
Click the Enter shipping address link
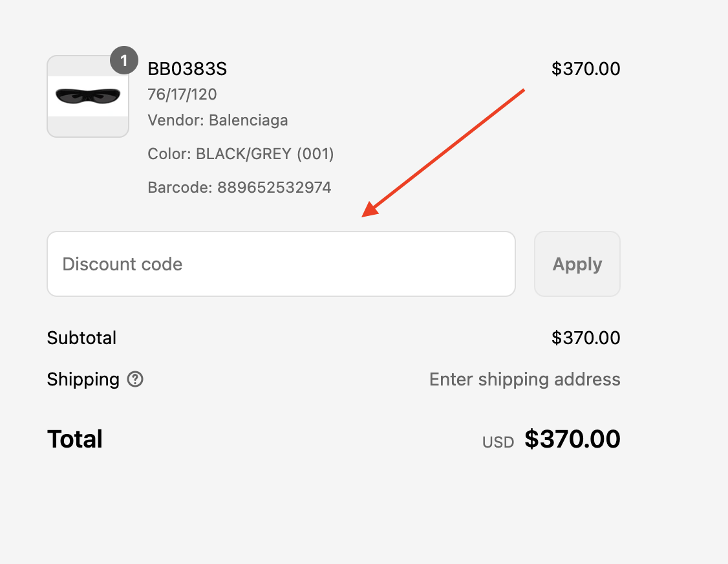pos(524,380)
